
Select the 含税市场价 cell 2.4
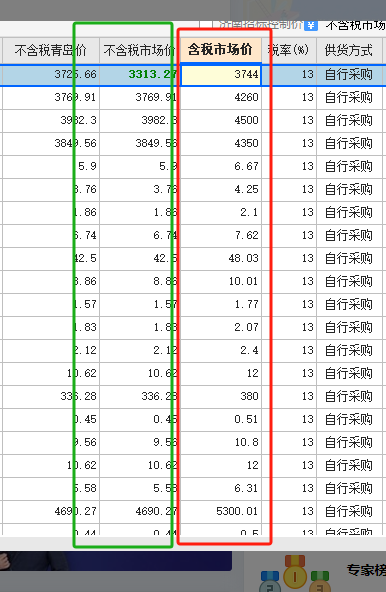[x=221, y=351]
